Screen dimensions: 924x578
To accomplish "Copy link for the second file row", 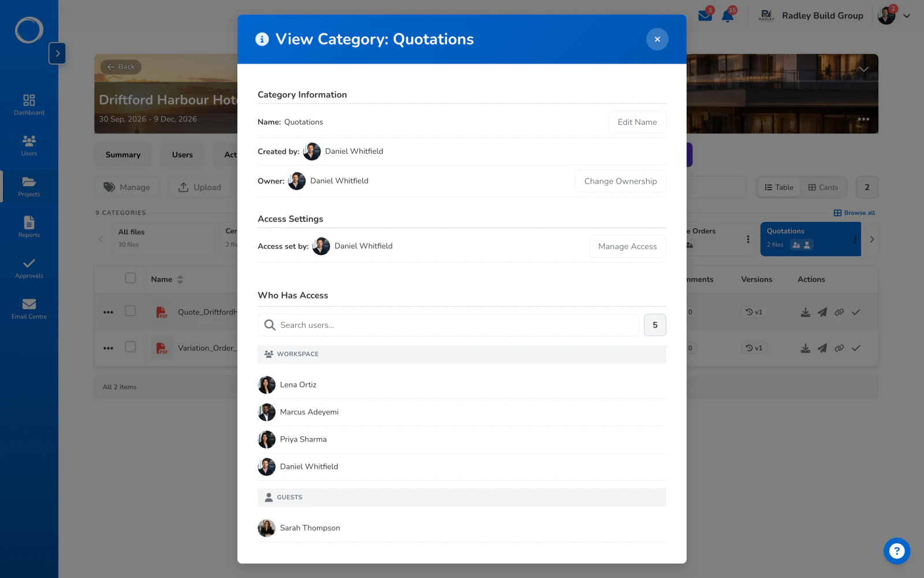I will click(x=839, y=348).
